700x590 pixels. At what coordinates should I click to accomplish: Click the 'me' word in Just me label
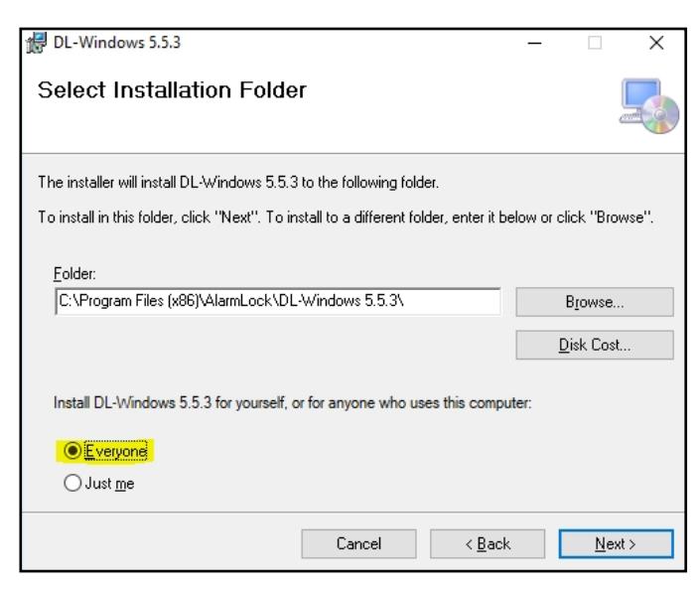124,484
